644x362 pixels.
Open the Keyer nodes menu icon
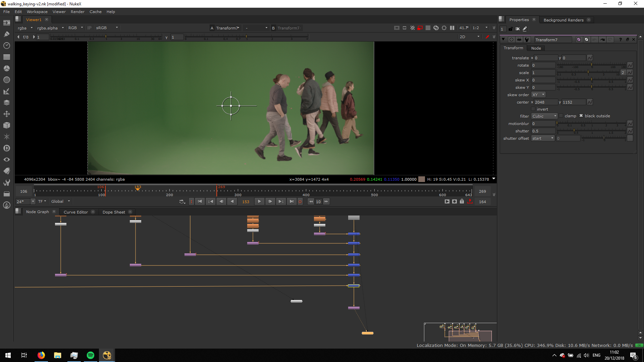pyautogui.click(x=6, y=91)
